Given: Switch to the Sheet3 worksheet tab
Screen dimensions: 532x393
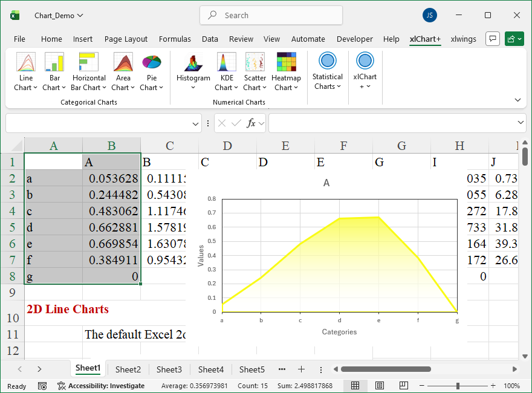Looking at the screenshot, I should 169,369.
